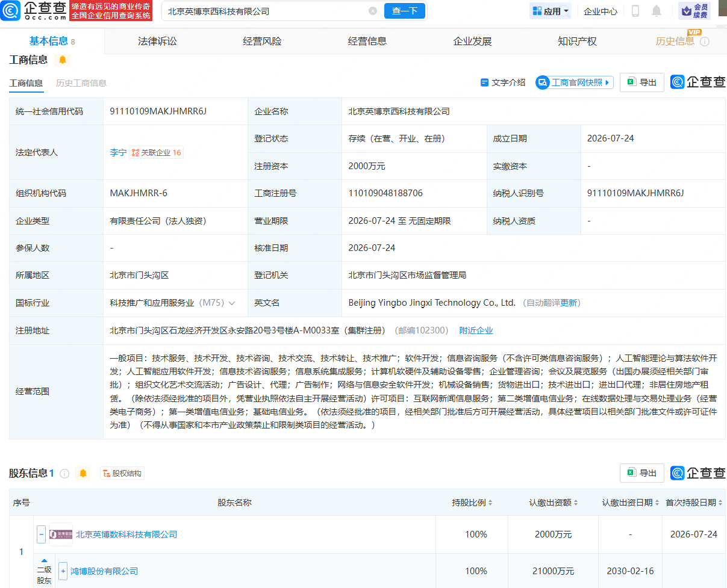Image resolution: width=727 pixels, height=588 pixels.
Task: Switch to the 知识产权 tab
Action: pyautogui.click(x=577, y=42)
